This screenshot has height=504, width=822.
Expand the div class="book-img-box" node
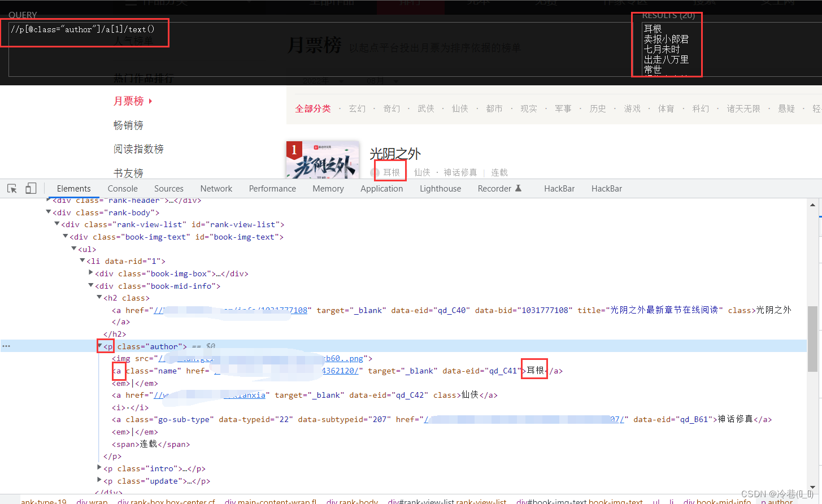91,273
